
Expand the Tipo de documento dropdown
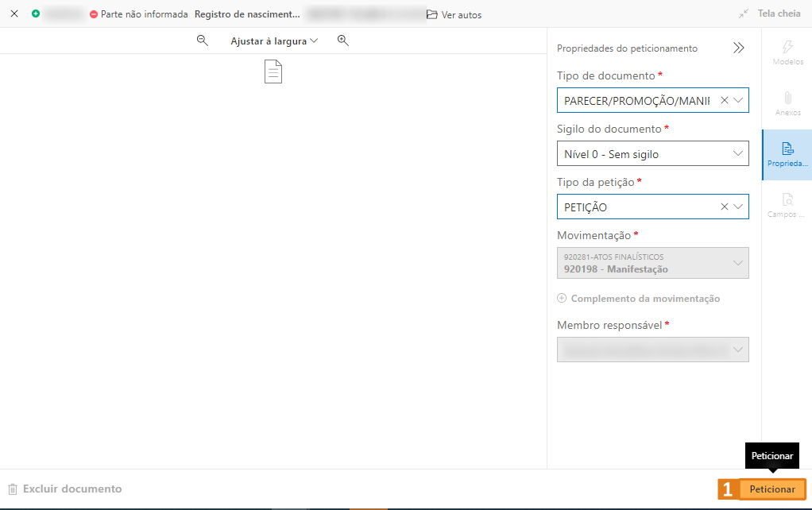coord(738,100)
